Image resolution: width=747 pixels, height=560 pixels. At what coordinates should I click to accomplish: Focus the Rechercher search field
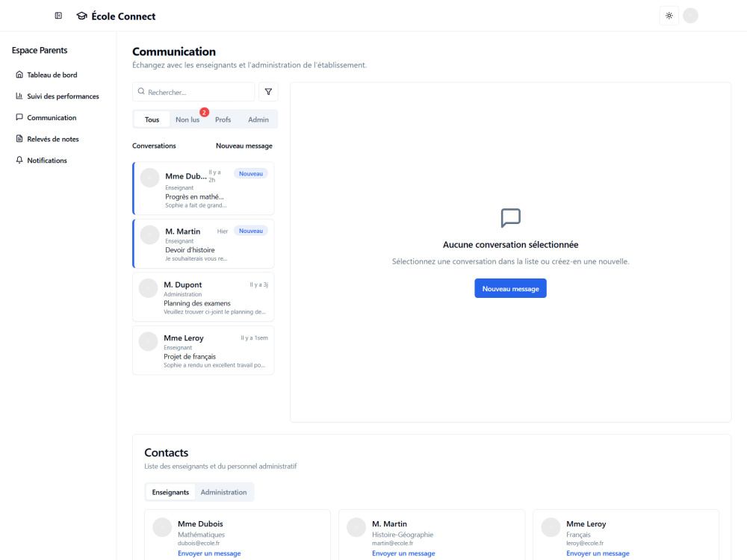coord(193,92)
